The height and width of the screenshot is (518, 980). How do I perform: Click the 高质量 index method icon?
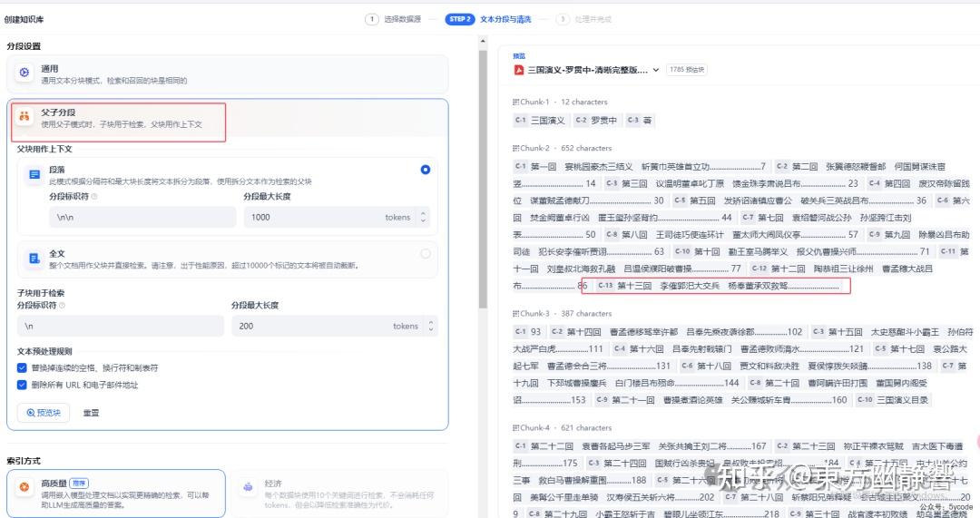tap(24, 487)
